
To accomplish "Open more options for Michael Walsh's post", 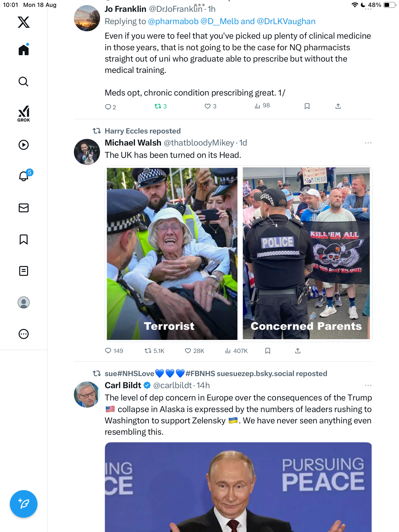I will point(368,143).
